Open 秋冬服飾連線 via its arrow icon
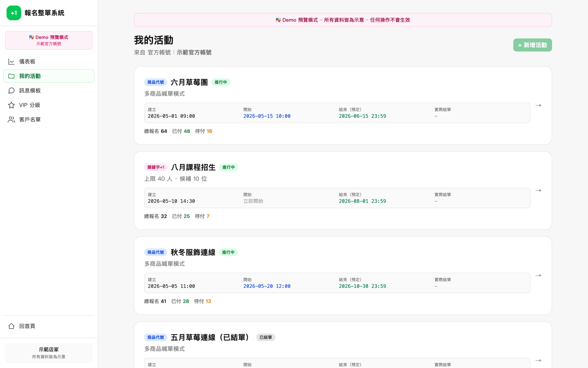Image resolution: width=588 pixels, height=368 pixels. pyautogui.click(x=538, y=276)
